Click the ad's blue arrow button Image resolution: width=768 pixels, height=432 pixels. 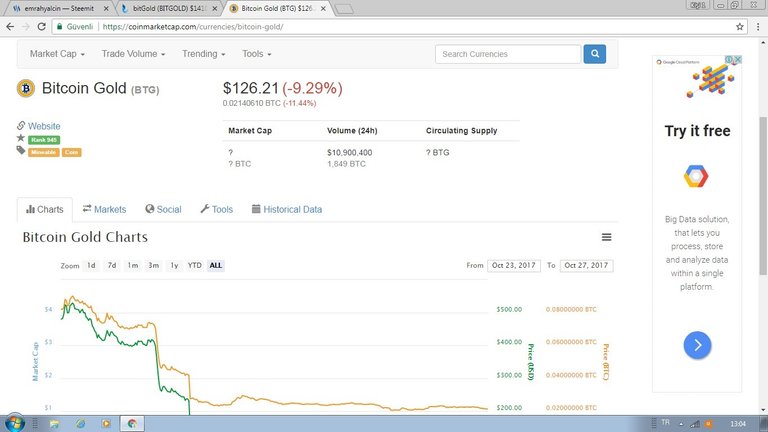coord(697,345)
